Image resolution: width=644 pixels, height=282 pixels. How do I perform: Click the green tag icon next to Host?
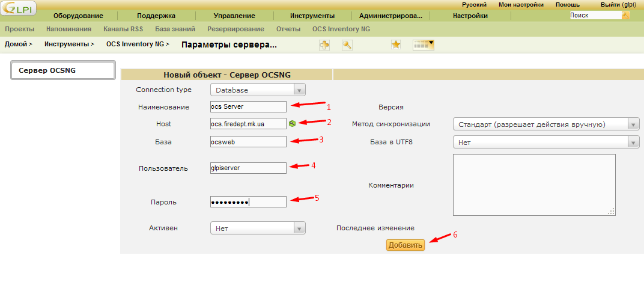click(x=292, y=123)
